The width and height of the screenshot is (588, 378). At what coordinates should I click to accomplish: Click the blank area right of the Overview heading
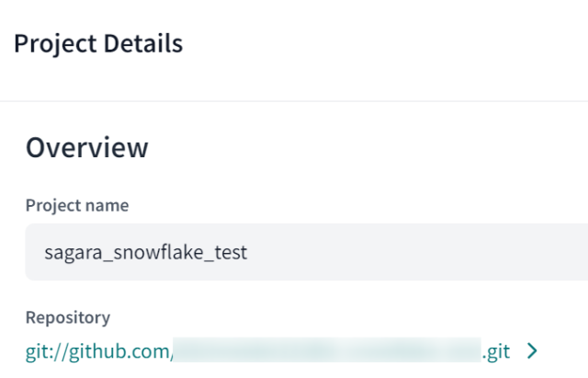coord(367,147)
